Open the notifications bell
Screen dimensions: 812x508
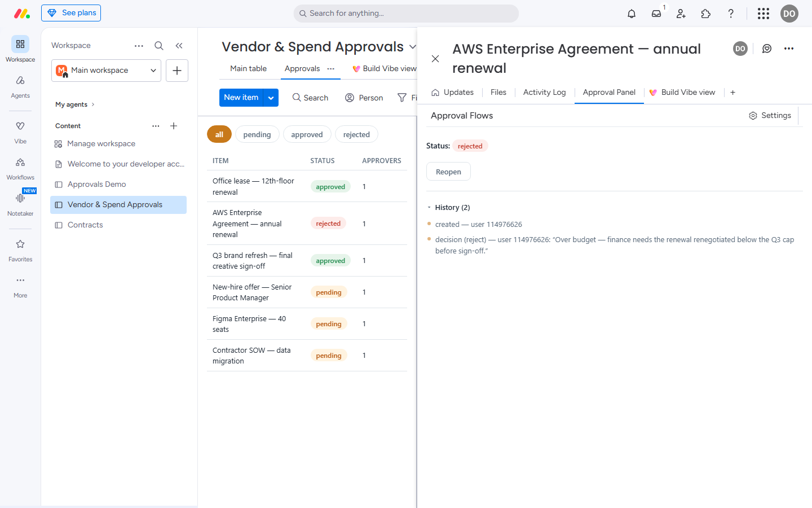(x=632, y=14)
